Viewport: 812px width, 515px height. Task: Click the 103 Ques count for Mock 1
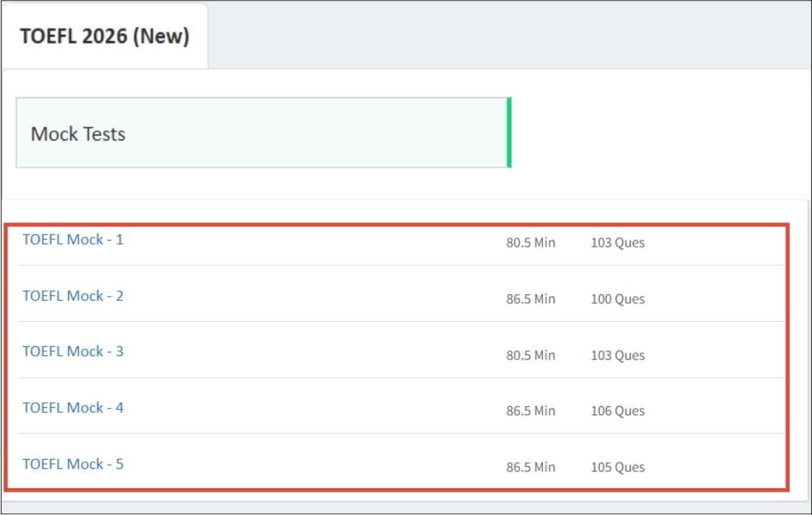618,243
